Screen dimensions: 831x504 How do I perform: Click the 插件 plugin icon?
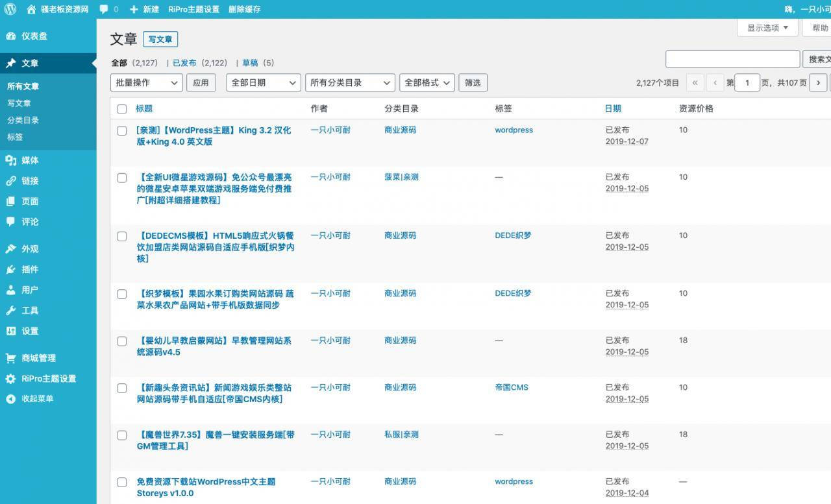point(11,269)
